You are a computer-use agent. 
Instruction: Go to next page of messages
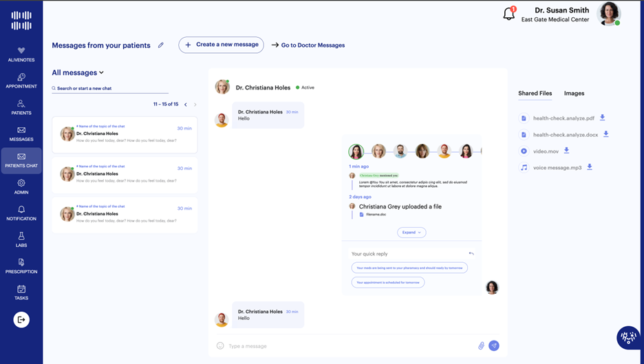coord(195,105)
